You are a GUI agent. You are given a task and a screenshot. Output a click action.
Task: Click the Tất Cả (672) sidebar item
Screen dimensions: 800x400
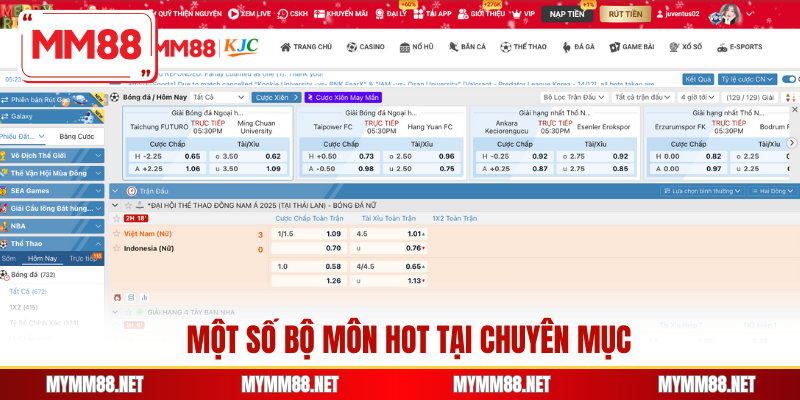tap(28, 292)
